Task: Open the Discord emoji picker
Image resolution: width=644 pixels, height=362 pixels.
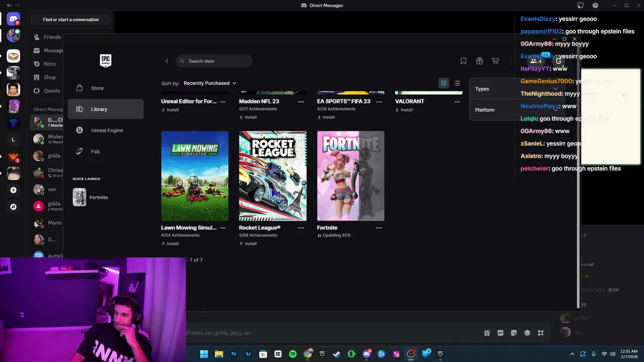Action: 527,333
